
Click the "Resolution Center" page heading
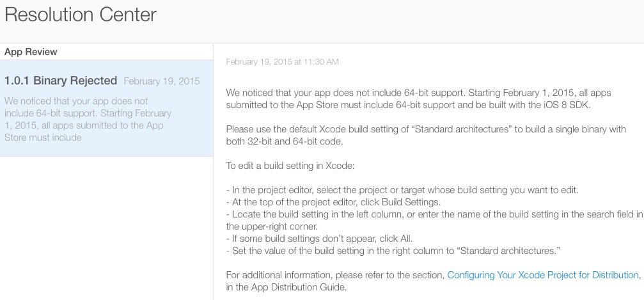tap(81, 15)
